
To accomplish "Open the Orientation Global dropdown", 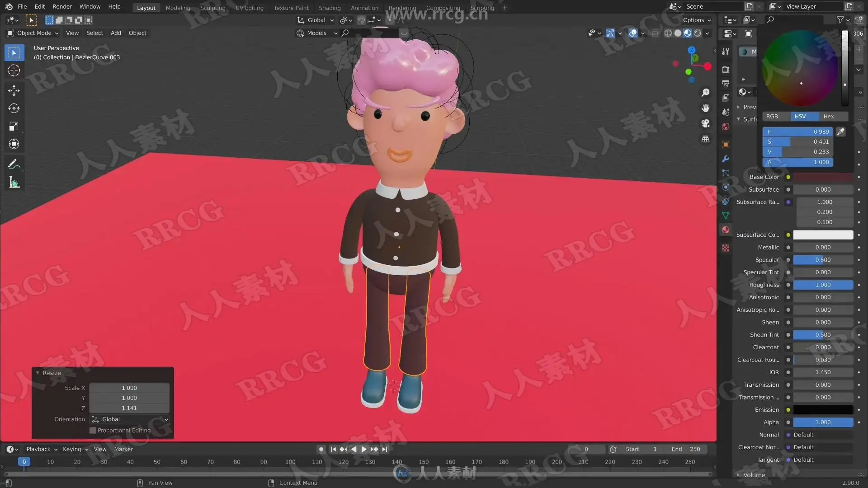I will 129,419.
